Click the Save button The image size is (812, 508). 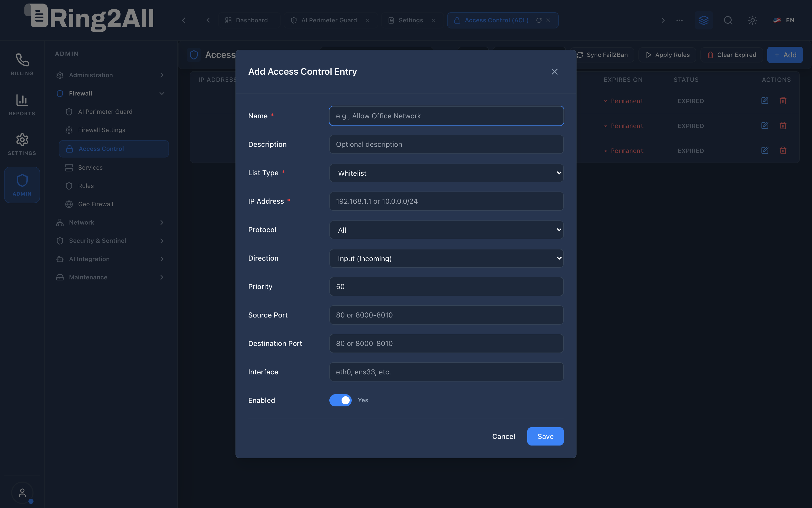(x=545, y=436)
